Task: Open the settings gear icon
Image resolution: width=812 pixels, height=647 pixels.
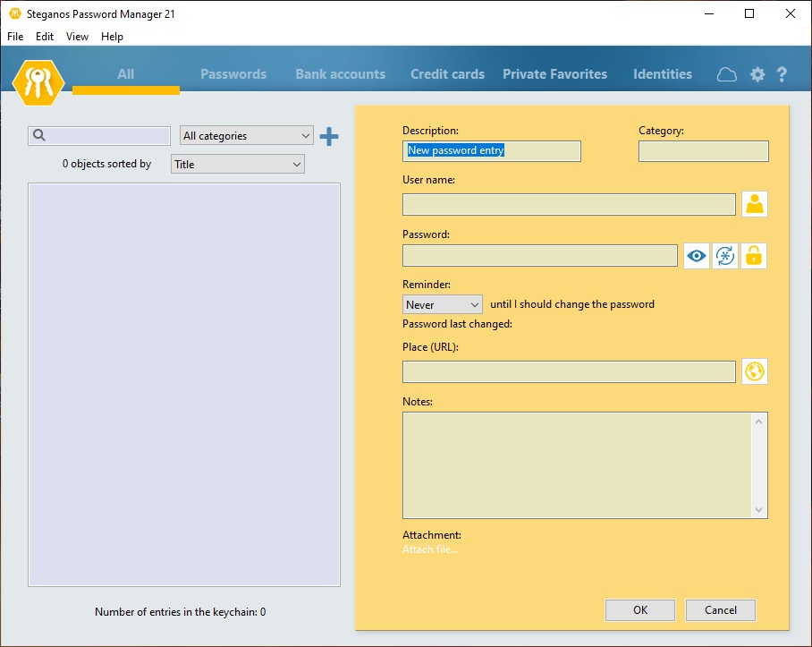Action: click(x=757, y=74)
